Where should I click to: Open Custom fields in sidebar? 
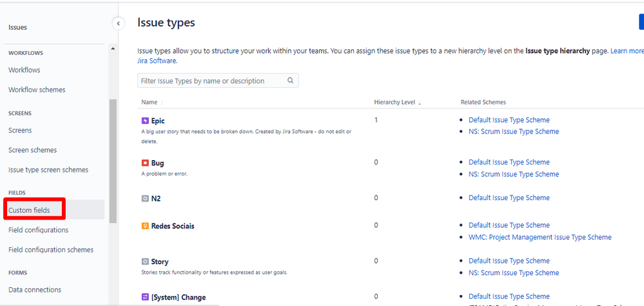pyautogui.click(x=29, y=210)
